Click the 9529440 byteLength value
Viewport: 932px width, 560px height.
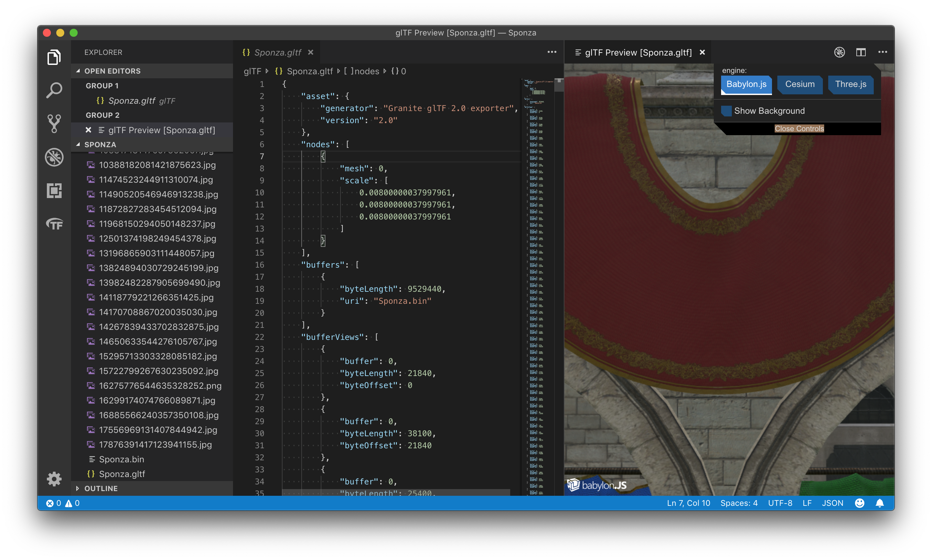click(x=424, y=289)
